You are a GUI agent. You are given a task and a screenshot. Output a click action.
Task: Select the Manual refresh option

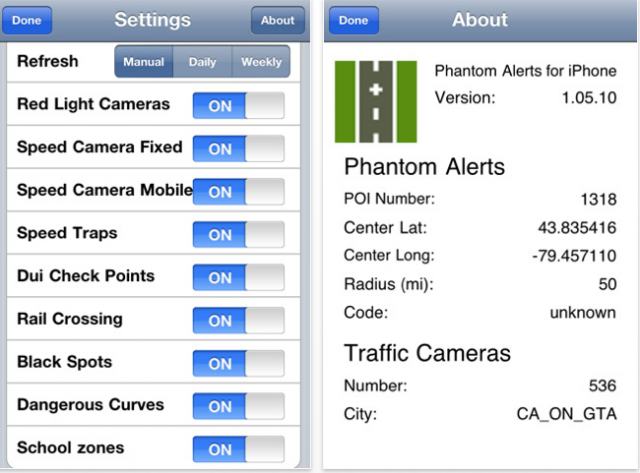point(144,62)
